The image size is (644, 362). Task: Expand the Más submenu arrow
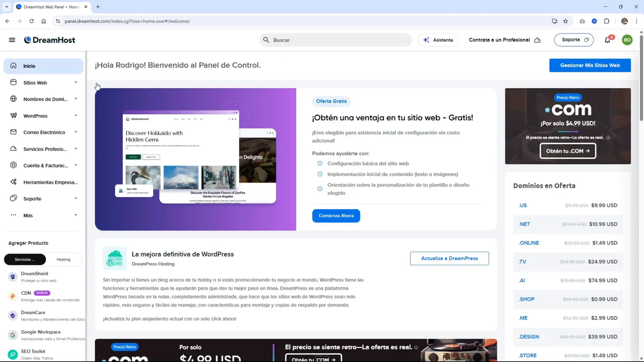(x=76, y=215)
